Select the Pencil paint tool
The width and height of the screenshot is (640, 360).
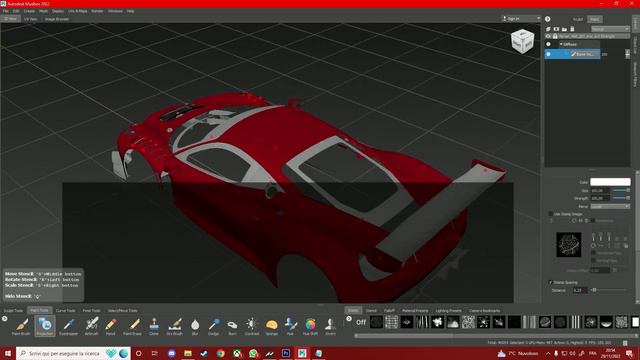[111, 326]
